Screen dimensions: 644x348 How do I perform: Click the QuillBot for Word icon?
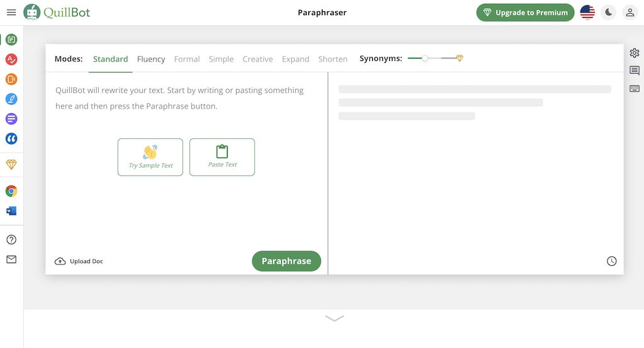pyautogui.click(x=11, y=211)
